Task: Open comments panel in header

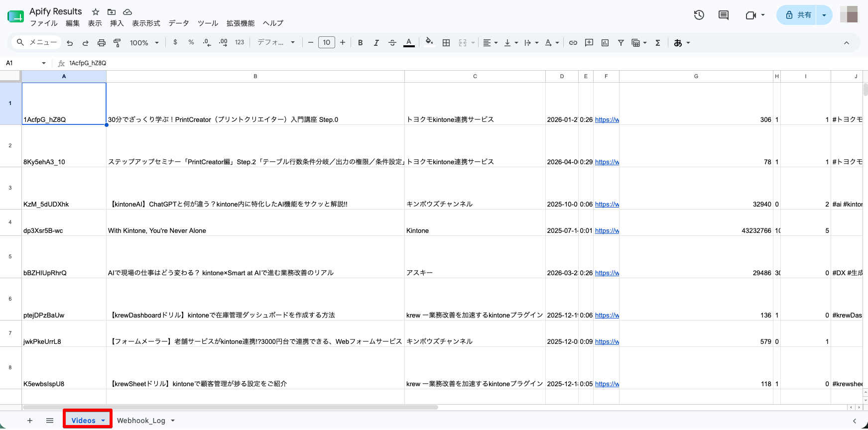Action: [724, 15]
